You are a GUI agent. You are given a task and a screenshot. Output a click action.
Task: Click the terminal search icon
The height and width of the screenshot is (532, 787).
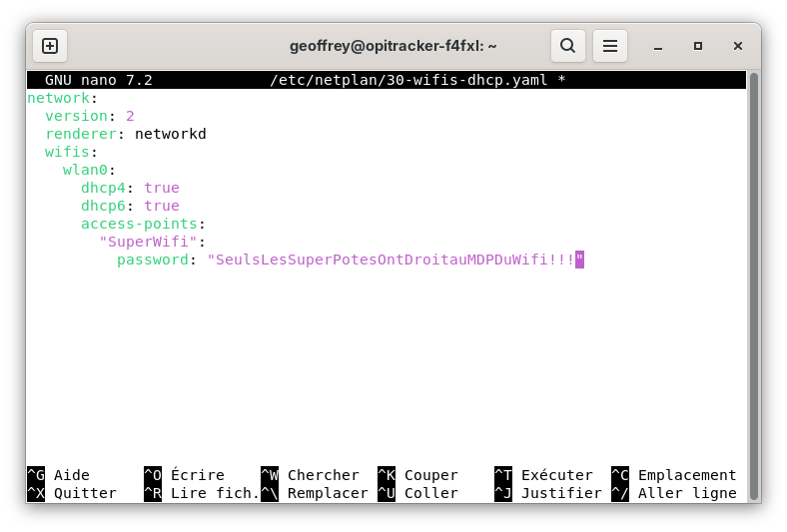[567, 46]
